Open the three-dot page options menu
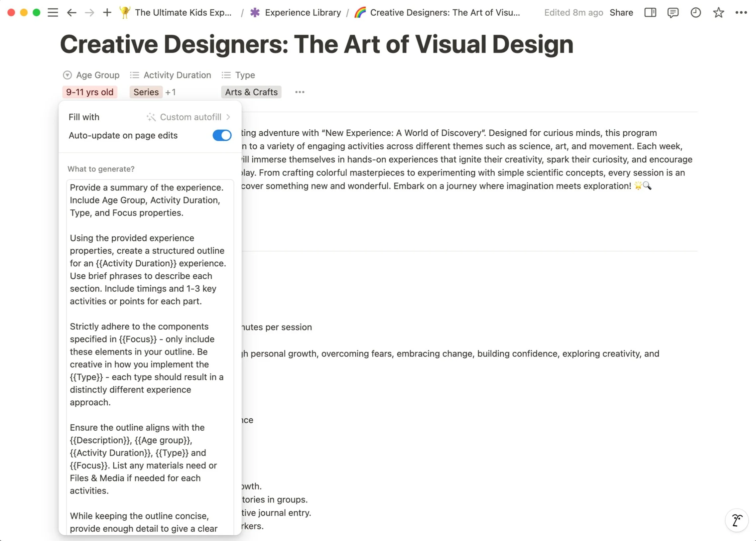This screenshot has width=756, height=541. click(x=741, y=13)
